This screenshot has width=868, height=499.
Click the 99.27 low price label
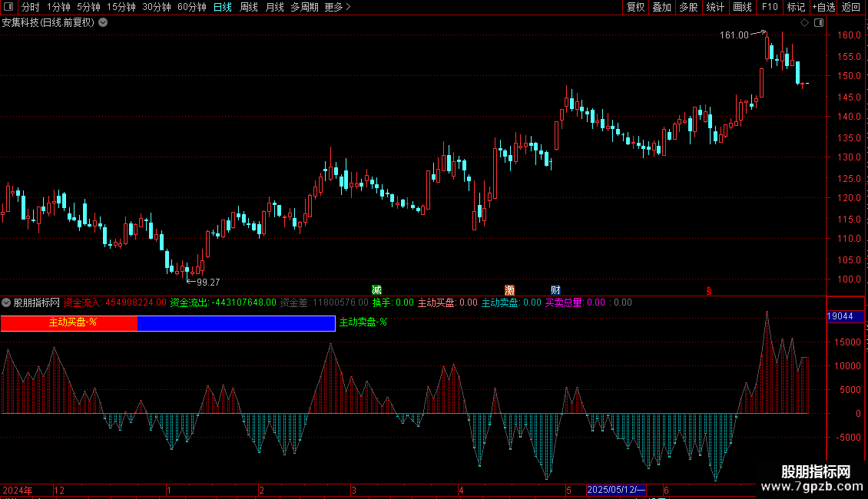tap(208, 283)
